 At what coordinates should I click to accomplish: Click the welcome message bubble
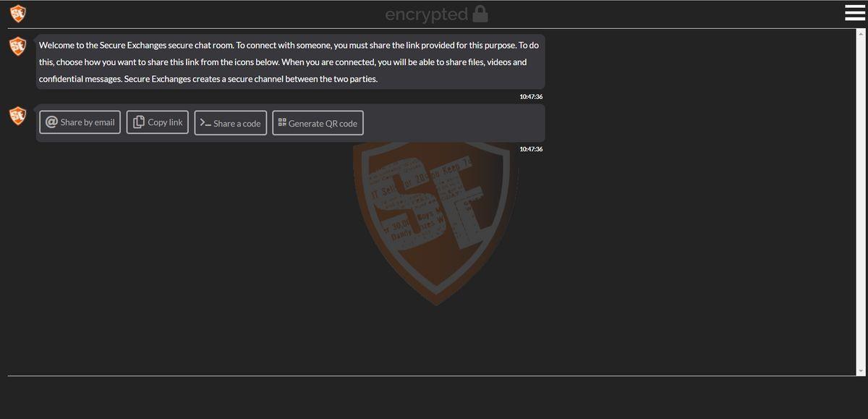click(x=289, y=62)
